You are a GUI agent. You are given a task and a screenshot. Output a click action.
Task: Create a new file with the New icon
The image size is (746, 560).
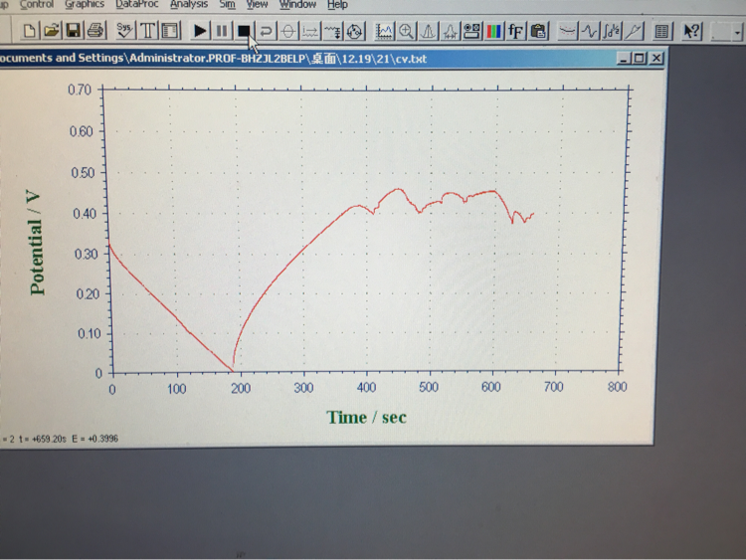pyautogui.click(x=29, y=32)
